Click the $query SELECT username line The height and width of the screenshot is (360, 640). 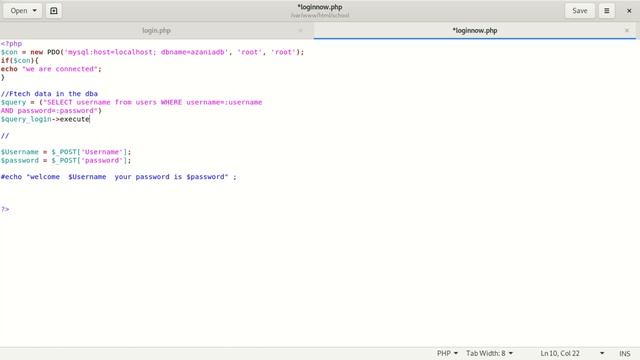point(131,102)
